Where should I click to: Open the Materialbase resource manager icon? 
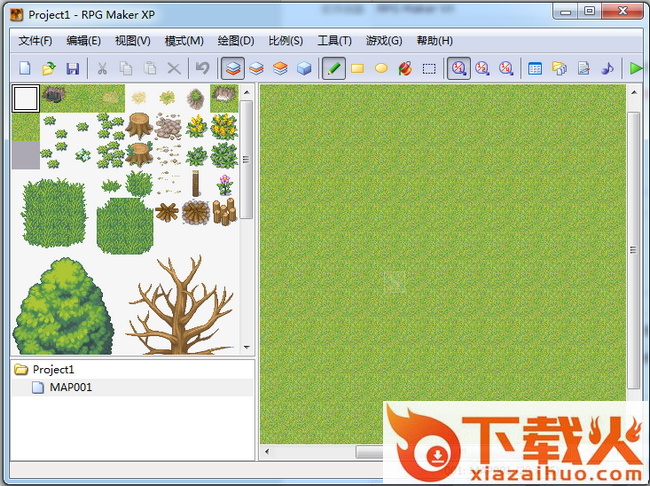[x=559, y=68]
